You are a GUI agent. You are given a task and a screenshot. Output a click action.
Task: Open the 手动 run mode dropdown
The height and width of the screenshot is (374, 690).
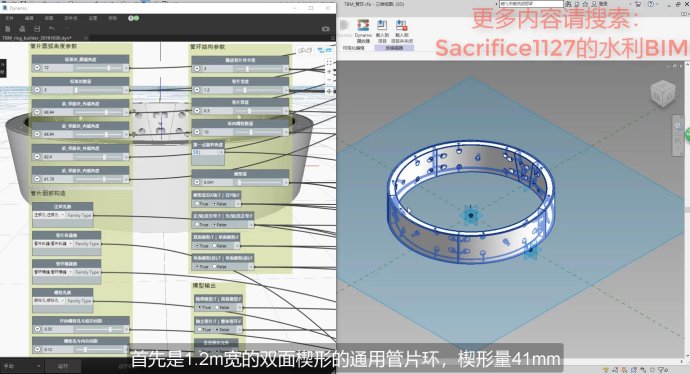tap(22, 366)
